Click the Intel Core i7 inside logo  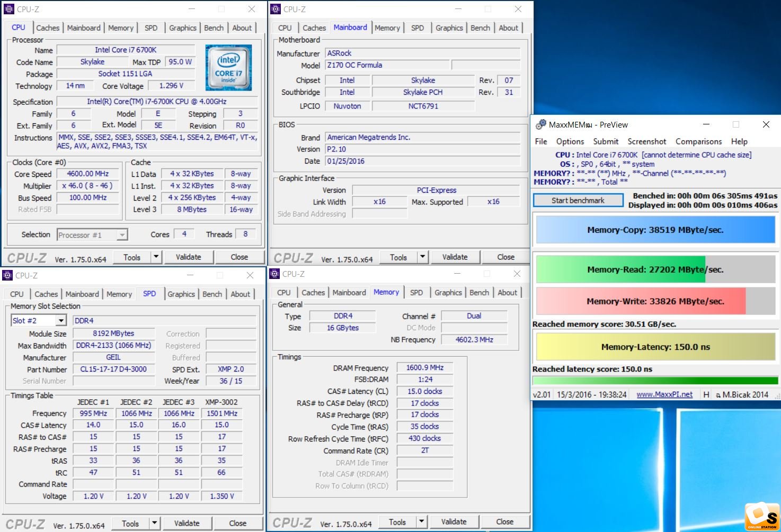228,68
